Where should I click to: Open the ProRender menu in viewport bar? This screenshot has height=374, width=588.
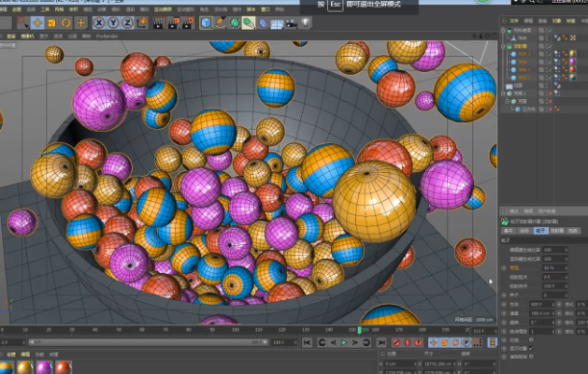click(108, 36)
